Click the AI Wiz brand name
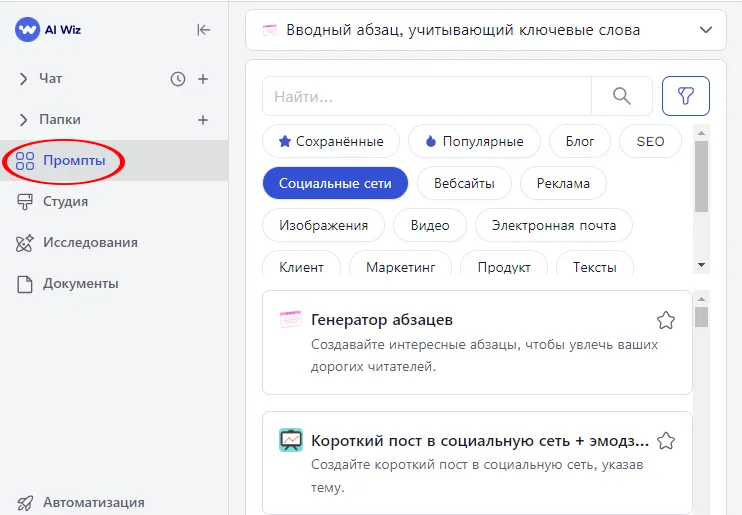The height and width of the screenshot is (515, 742). pos(63,30)
